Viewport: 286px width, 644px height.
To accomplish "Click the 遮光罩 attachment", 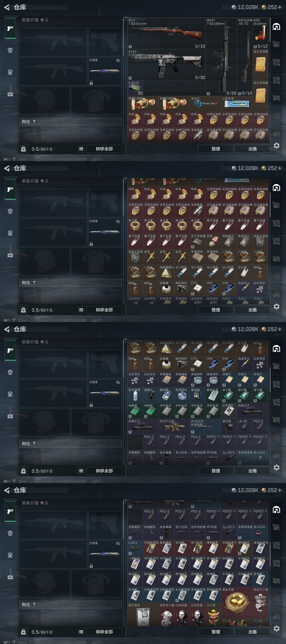I will (x=229, y=426).
